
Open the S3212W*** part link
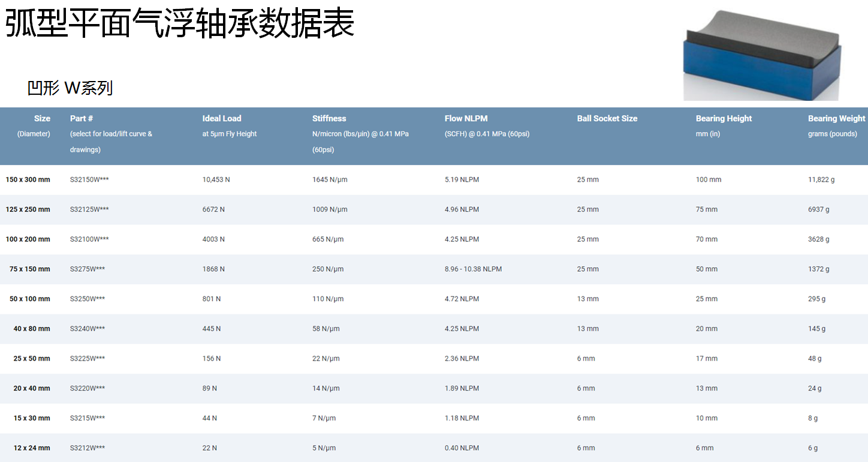tap(88, 448)
